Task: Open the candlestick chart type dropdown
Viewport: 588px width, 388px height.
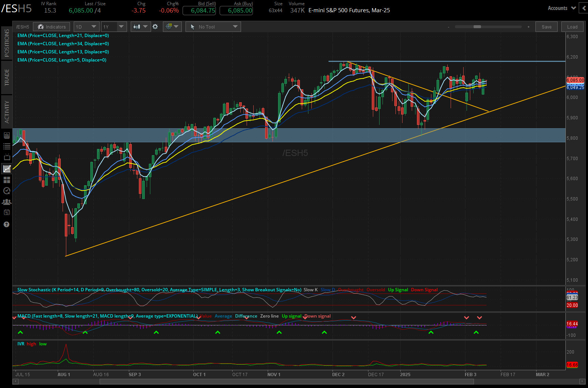Action: 141,27
